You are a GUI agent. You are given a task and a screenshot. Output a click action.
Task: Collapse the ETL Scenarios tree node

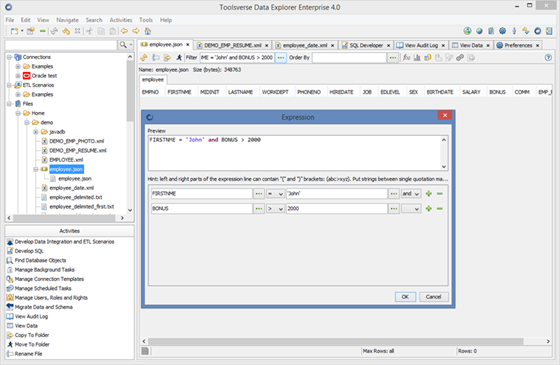click(9, 85)
